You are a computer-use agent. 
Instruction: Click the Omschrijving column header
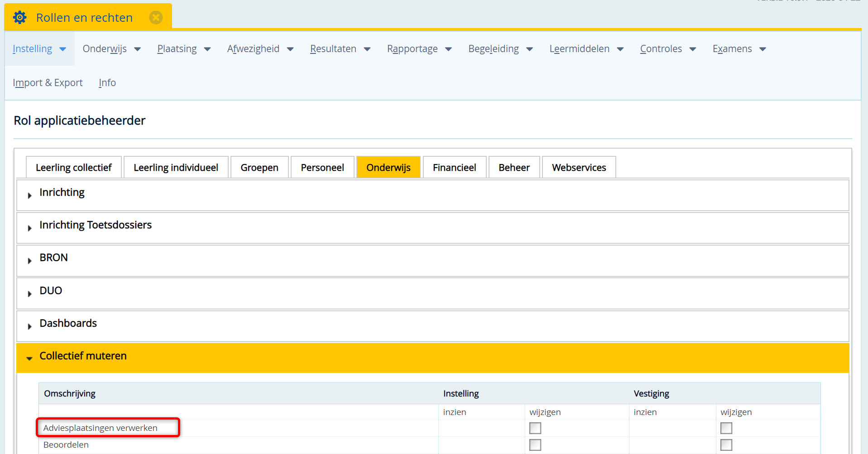(70, 394)
